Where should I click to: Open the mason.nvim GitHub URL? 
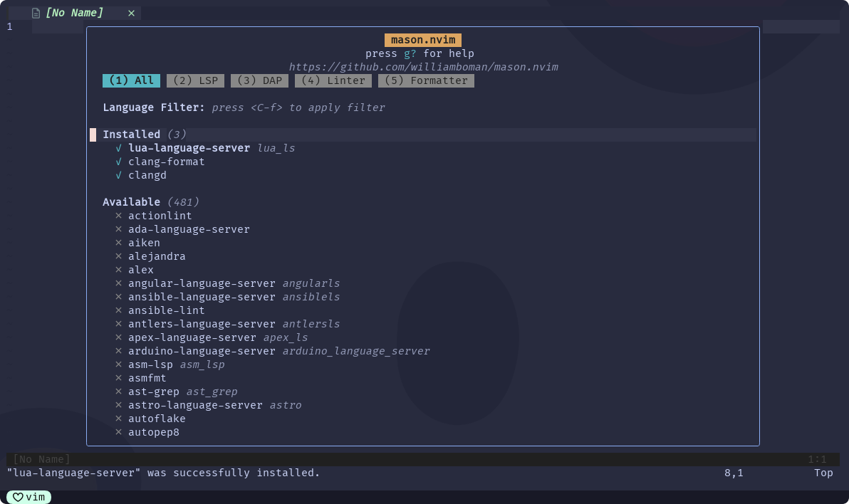(423, 67)
